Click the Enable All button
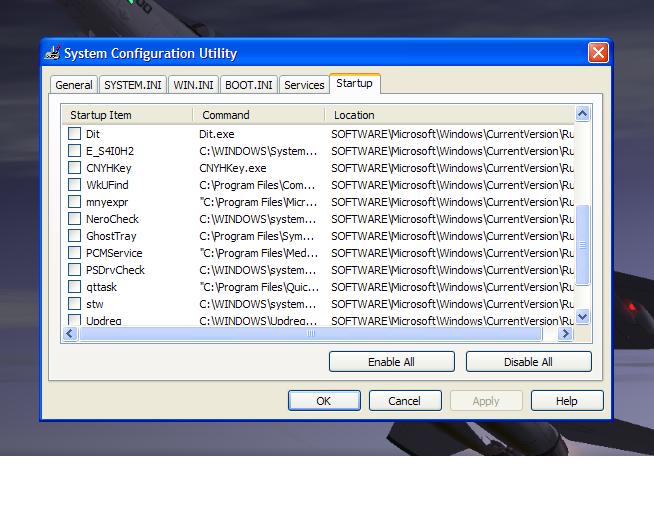 click(x=391, y=362)
